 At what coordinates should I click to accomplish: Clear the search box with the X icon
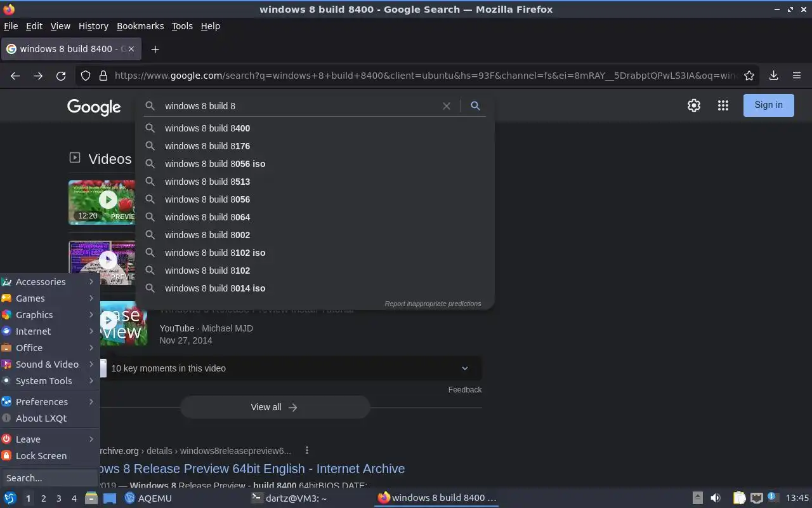(447, 106)
